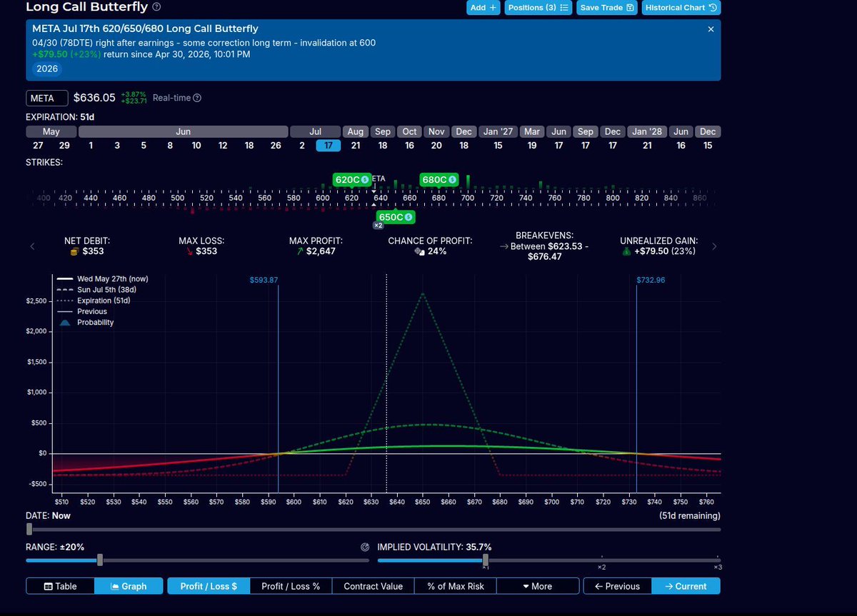Screen dimensions: 857x616
Task: Click the Net Debit coins icon
Action: click(x=74, y=251)
